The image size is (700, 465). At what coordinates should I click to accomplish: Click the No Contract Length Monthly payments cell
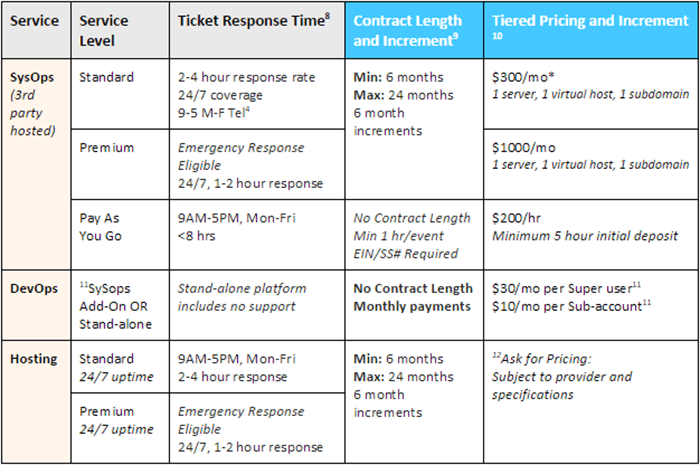point(413,297)
